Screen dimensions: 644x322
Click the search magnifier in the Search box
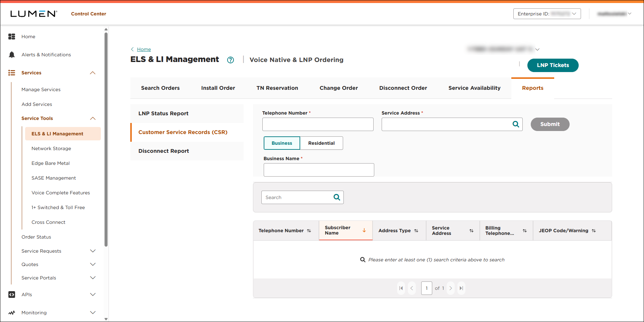click(336, 197)
